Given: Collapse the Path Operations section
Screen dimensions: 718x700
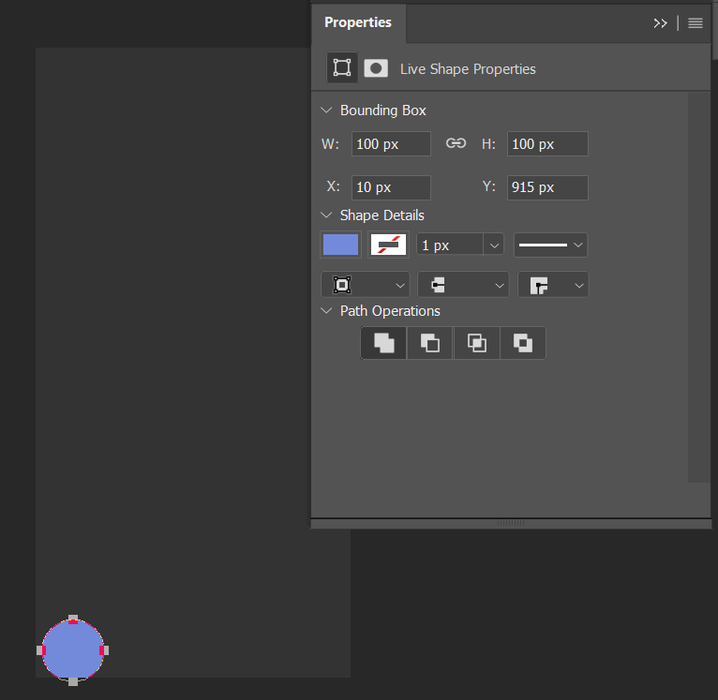Looking at the screenshot, I should (326, 311).
